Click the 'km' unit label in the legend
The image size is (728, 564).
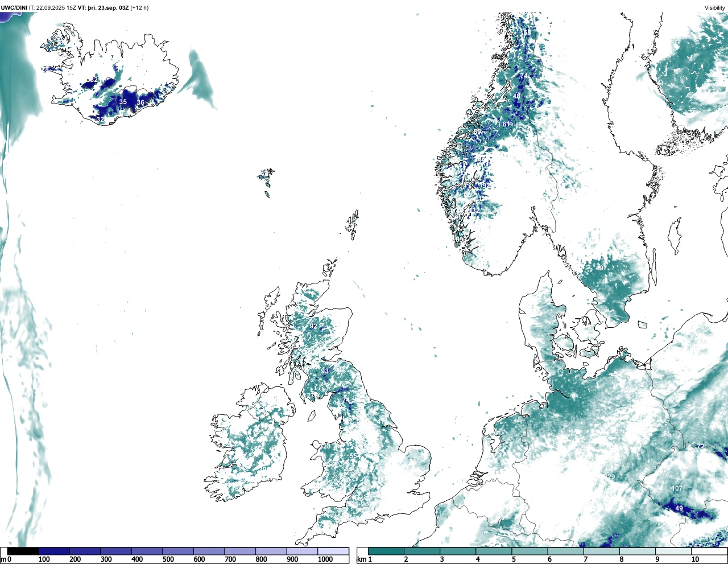coord(361,559)
